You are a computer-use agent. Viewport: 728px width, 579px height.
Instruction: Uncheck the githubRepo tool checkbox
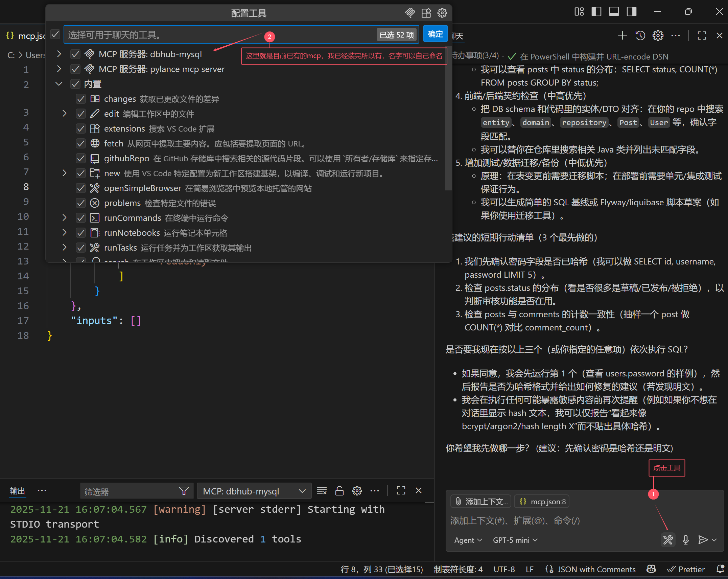coord(81,159)
